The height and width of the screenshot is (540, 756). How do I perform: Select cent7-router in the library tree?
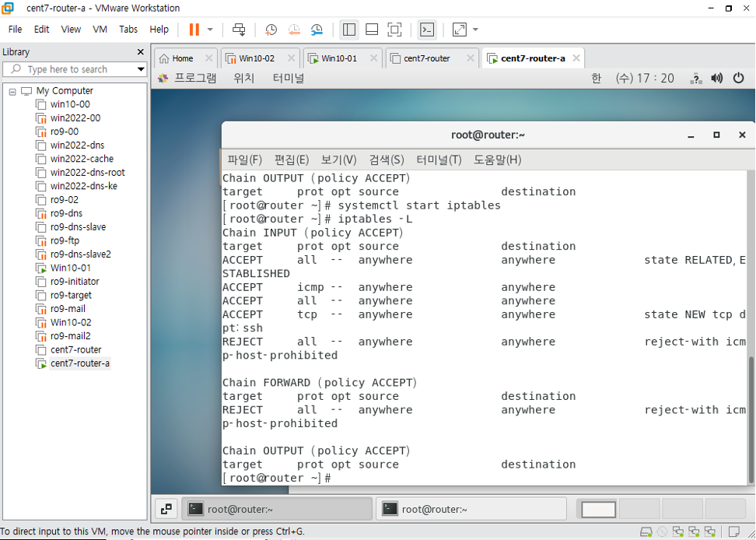[75, 349]
